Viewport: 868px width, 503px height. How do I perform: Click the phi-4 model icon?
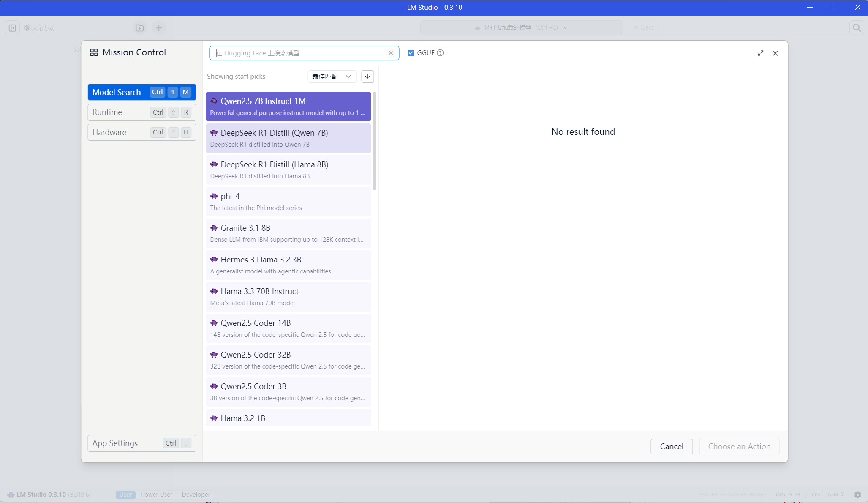[214, 196]
